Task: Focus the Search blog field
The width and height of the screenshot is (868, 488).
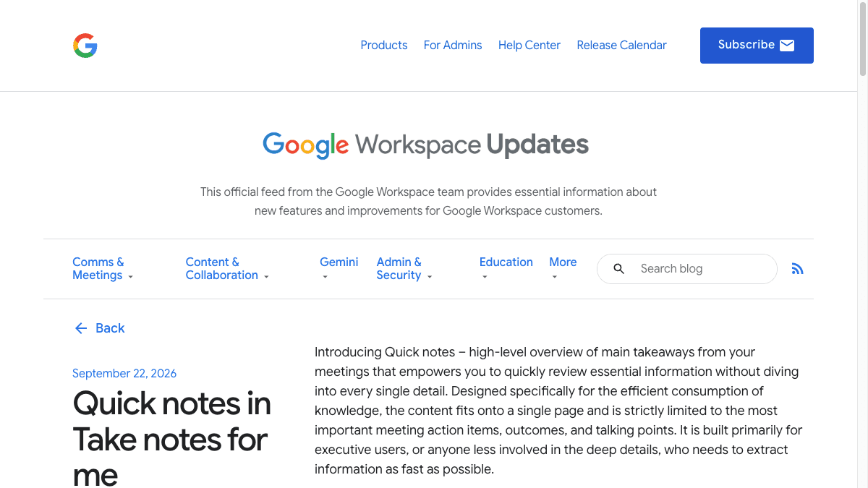Action: point(687,269)
